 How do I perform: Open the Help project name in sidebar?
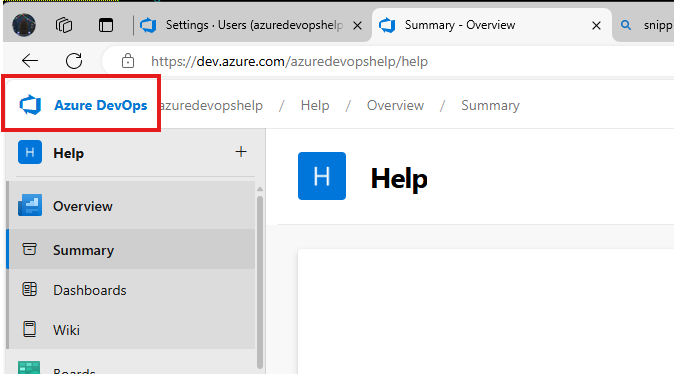click(x=68, y=153)
